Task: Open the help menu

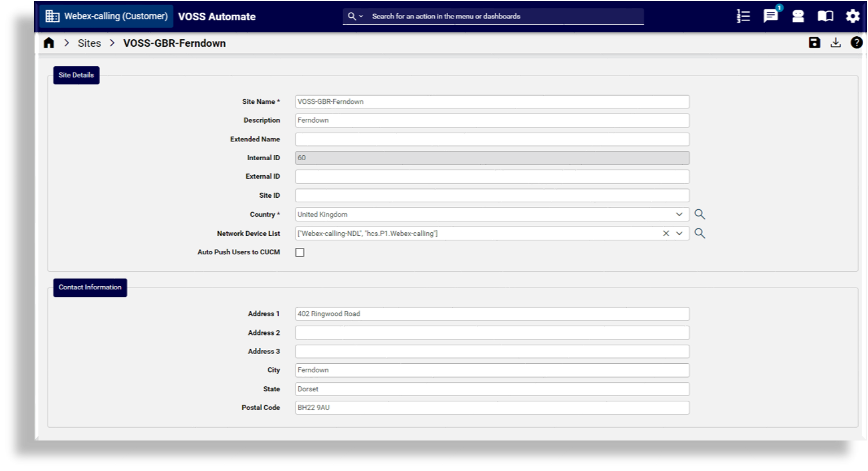Action: (x=856, y=42)
